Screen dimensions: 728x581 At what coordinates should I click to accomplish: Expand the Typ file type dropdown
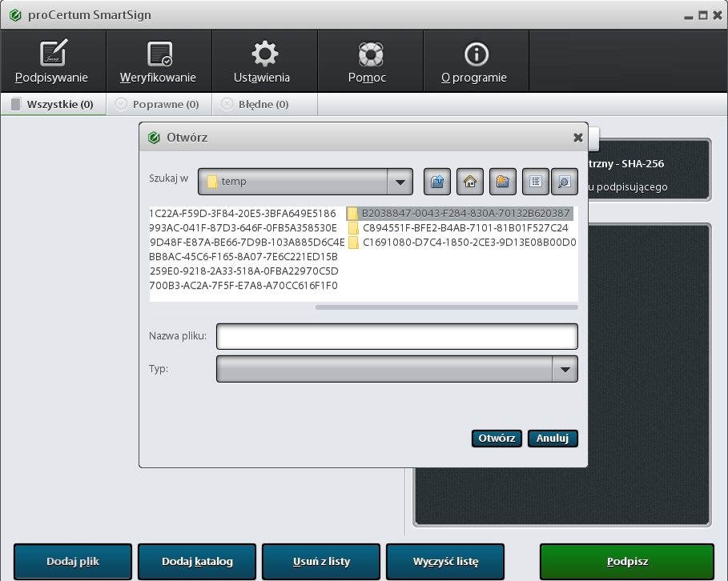[565, 370]
